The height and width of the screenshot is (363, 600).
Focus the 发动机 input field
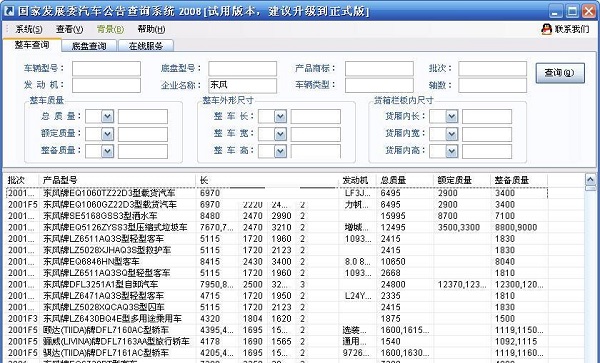point(106,85)
